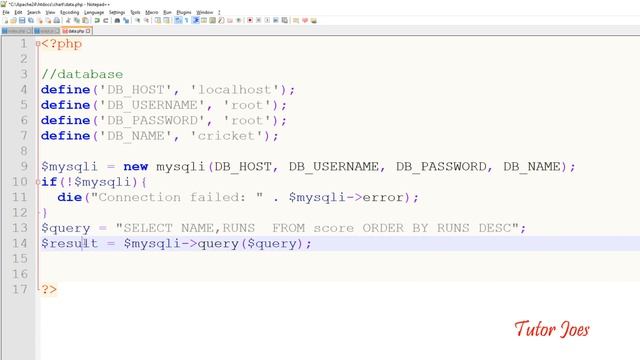Click the die("Connection failed") line
640x360 pixels.
coord(238,197)
